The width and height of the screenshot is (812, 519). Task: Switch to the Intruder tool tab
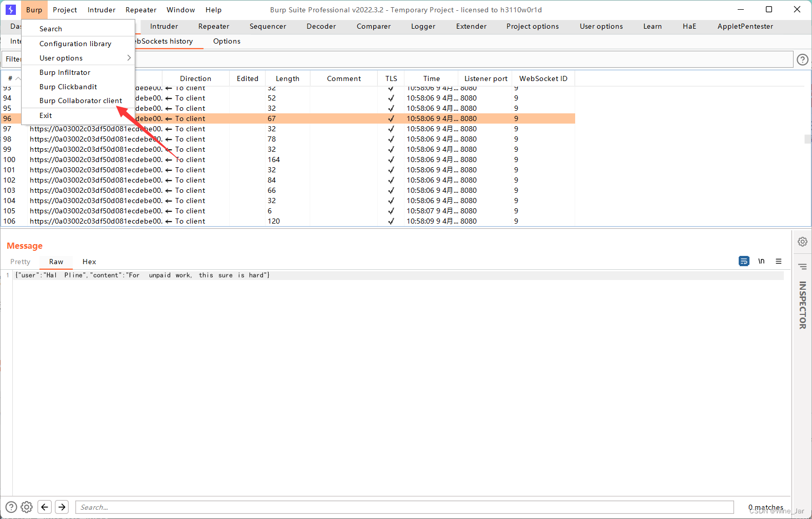164,26
